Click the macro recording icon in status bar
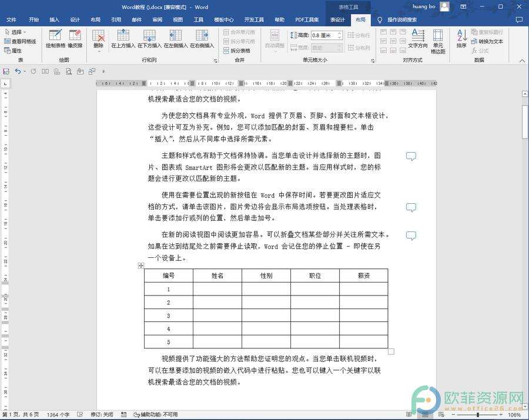This screenshot has width=529, height=420. pyautogui.click(x=124, y=414)
